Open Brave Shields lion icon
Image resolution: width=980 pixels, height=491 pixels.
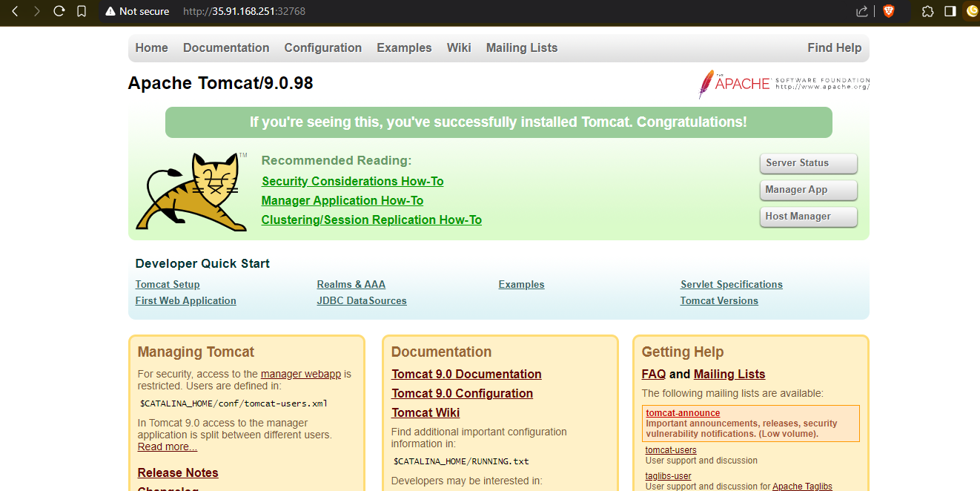(888, 11)
